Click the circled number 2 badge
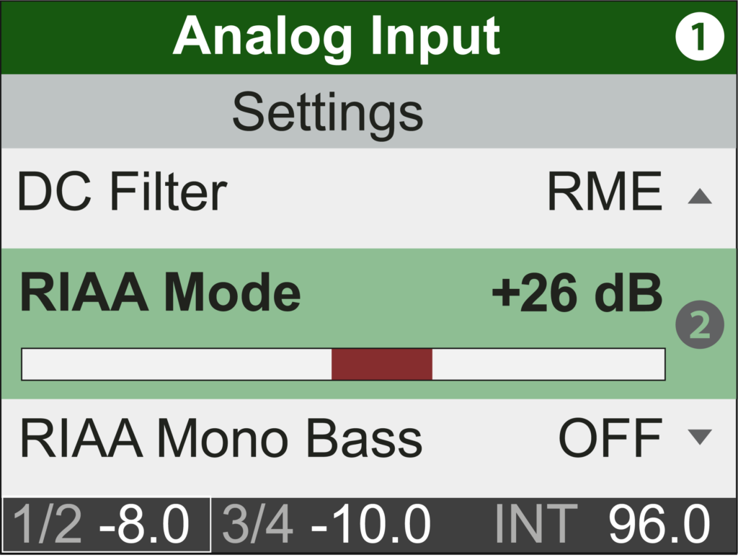 click(699, 326)
